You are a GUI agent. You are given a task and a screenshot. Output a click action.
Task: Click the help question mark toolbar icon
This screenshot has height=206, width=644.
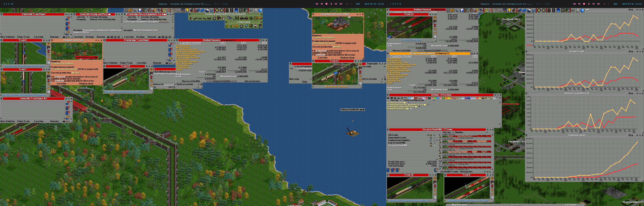coord(260,10)
